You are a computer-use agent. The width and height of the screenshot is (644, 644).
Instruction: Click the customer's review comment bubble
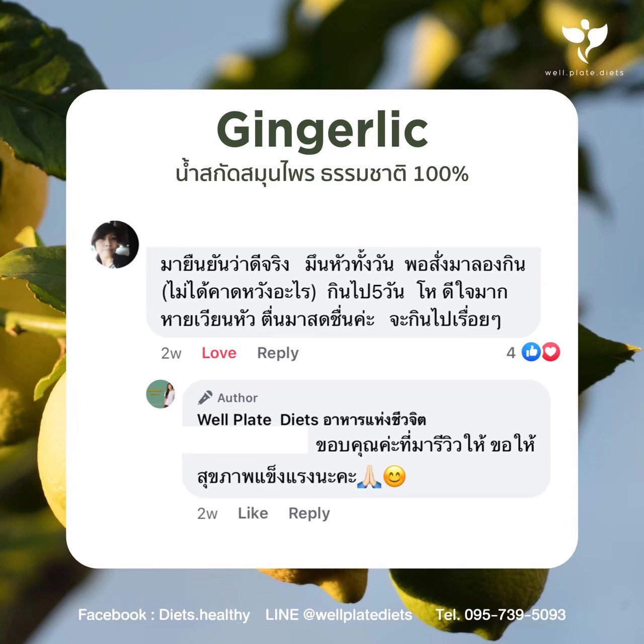[344, 292]
